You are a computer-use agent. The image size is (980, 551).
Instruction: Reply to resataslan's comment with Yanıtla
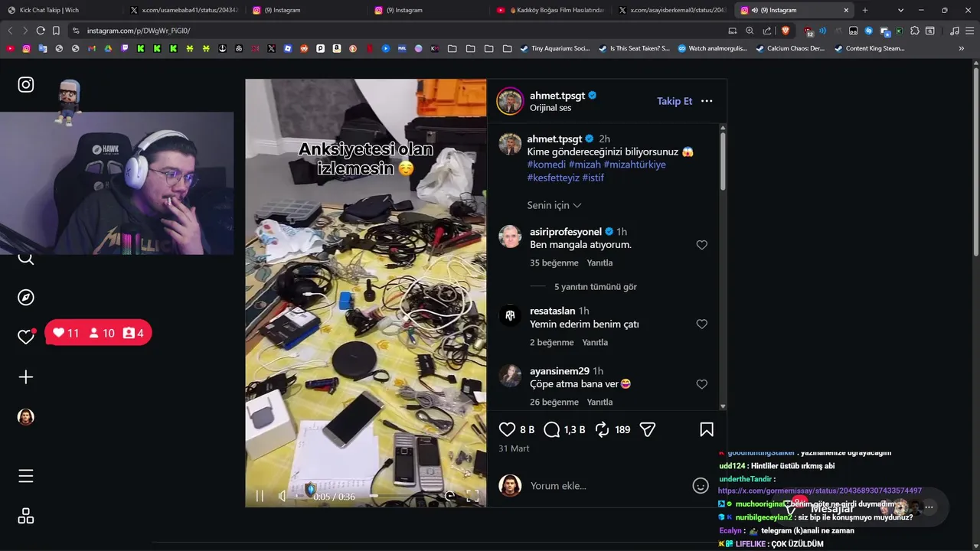click(x=595, y=342)
